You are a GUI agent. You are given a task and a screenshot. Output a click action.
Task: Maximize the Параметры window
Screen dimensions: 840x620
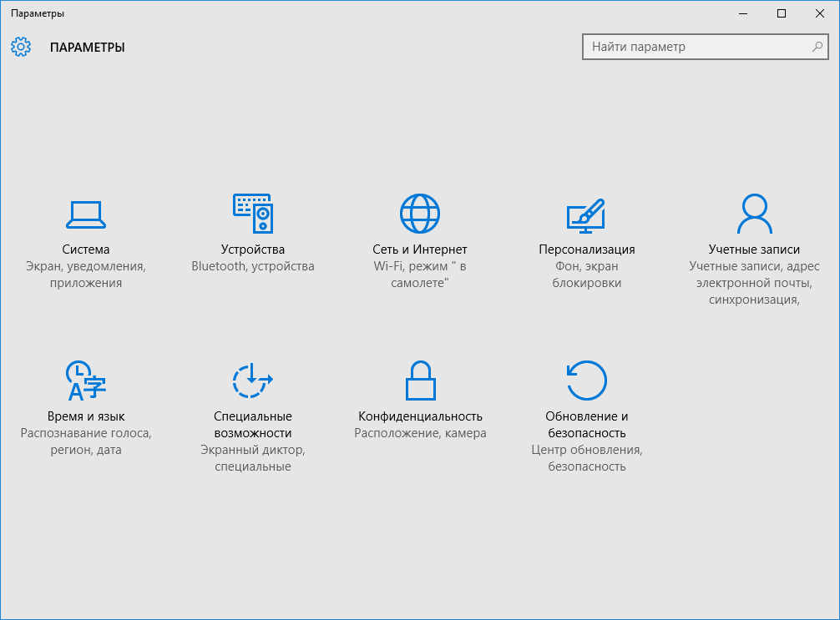tap(782, 13)
